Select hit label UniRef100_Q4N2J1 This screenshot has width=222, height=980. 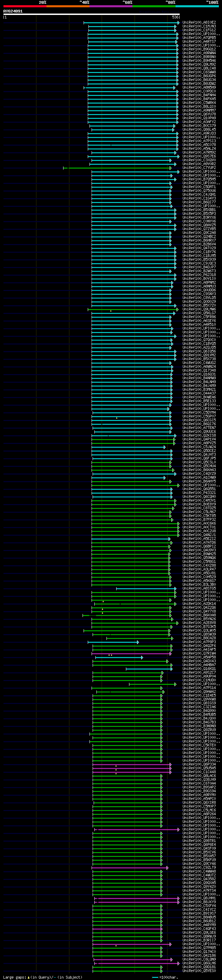(199, 535)
